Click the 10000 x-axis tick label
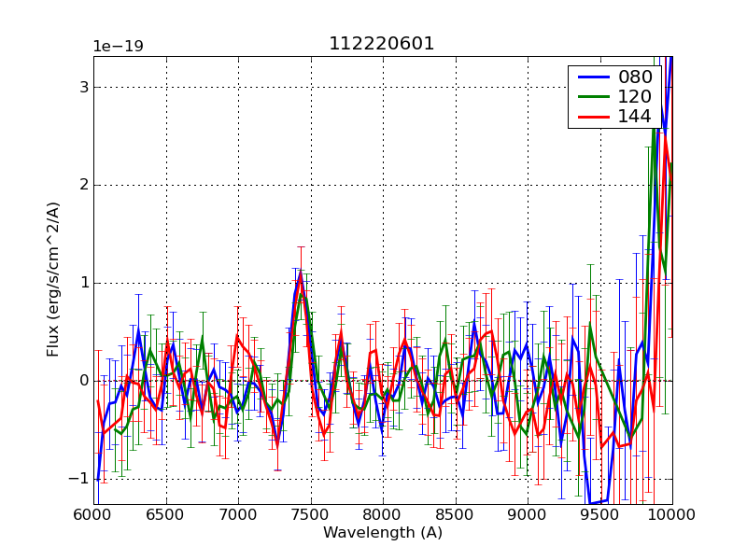Image resolution: width=747 pixels, height=560 pixels. (671, 514)
